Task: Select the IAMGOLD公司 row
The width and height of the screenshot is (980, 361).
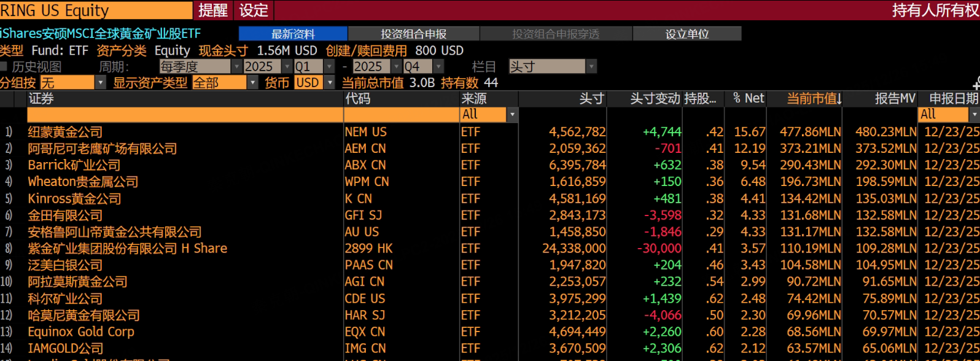Action: point(490,349)
